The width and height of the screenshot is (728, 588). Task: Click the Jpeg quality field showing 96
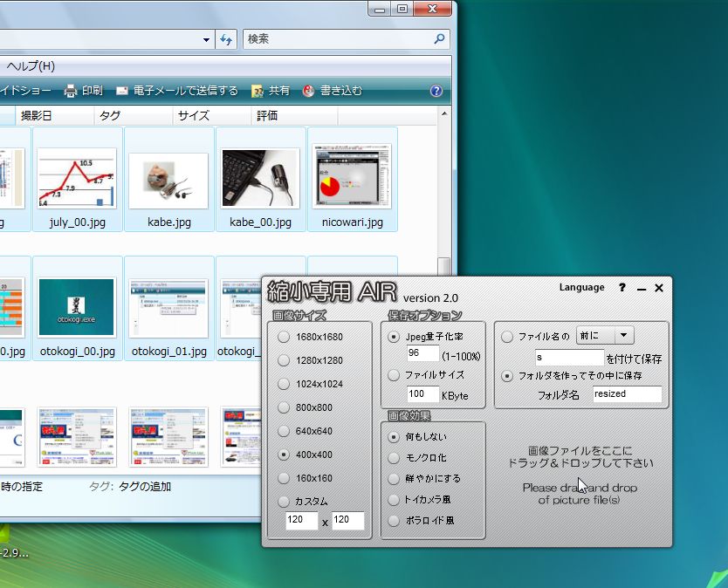[x=422, y=353]
